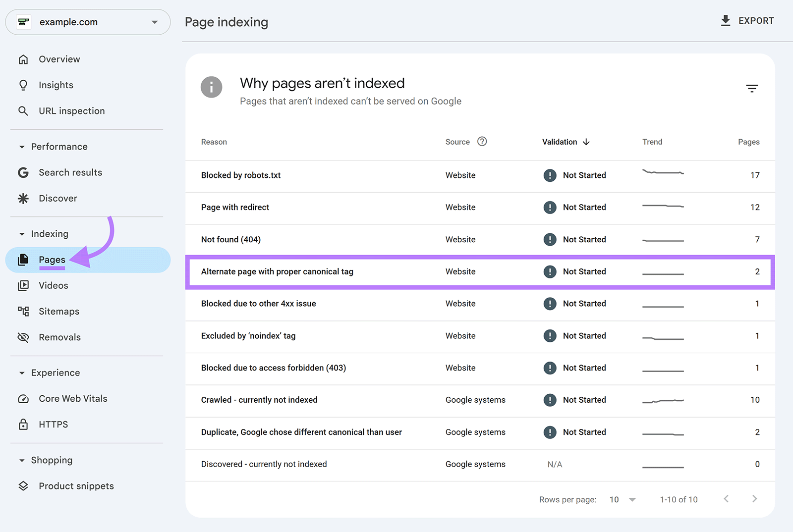This screenshot has width=793, height=532.
Task: Open the Insights lightbulb icon
Action: pyautogui.click(x=23, y=85)
